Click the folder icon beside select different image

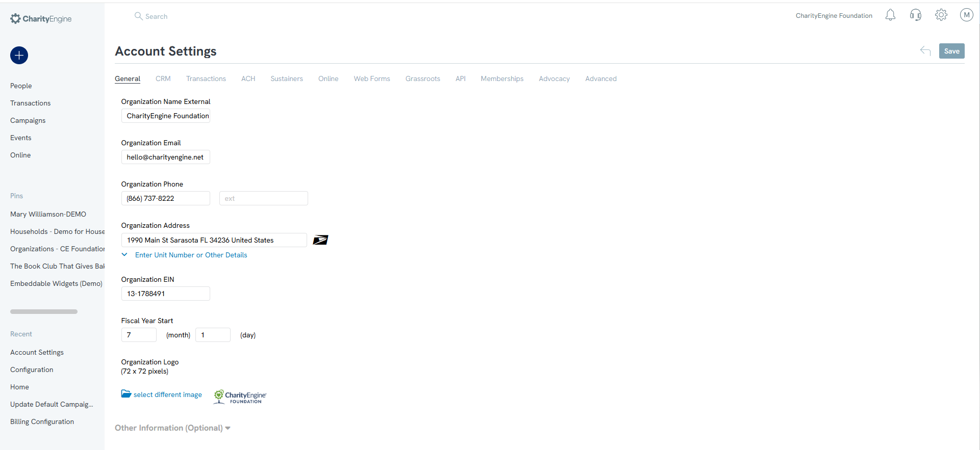pyautogui.click(x=126, y=394)
